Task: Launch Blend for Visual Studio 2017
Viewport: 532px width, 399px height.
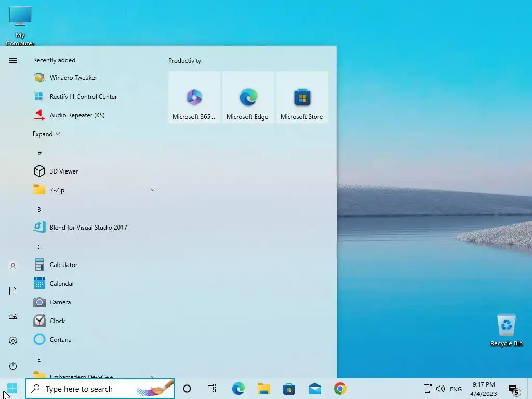Action: (x=95, y=228)
